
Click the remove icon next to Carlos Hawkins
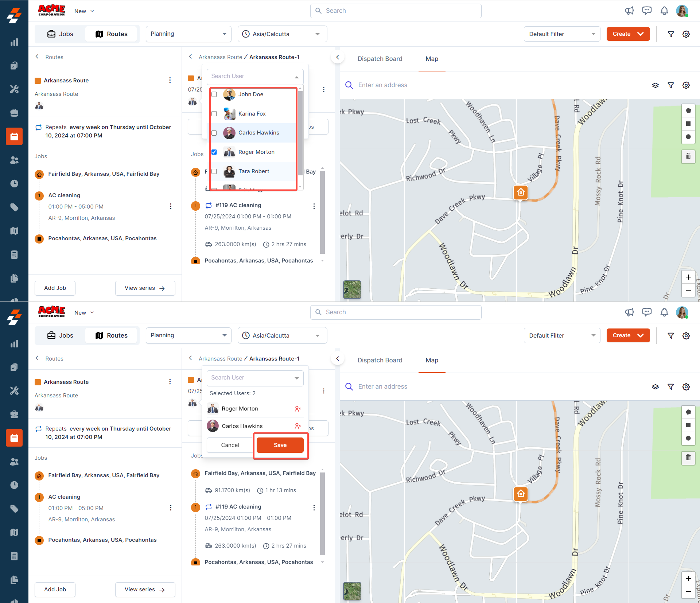pos(297,426)
